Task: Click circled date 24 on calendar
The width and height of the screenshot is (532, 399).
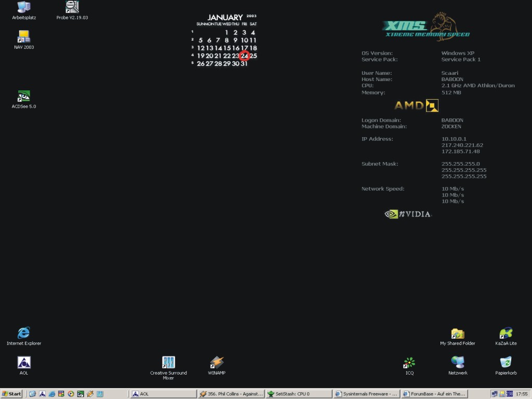Action: click(x=244, y=56)
